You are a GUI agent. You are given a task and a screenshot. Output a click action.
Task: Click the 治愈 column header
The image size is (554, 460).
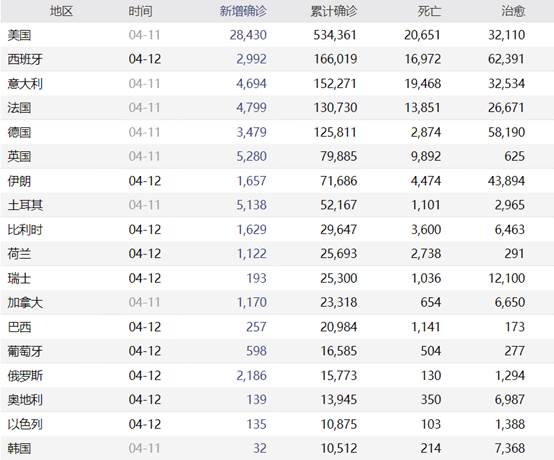pyautogui.click(x=513, y=11)
